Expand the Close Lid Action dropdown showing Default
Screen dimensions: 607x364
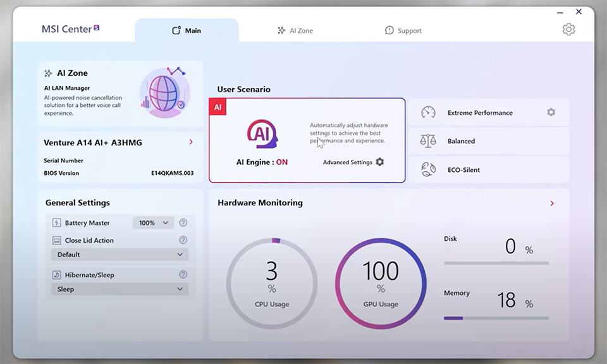119,255
